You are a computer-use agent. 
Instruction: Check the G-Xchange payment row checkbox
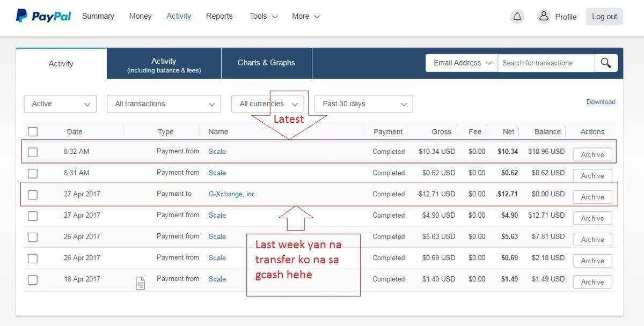[x=33, y=195]
